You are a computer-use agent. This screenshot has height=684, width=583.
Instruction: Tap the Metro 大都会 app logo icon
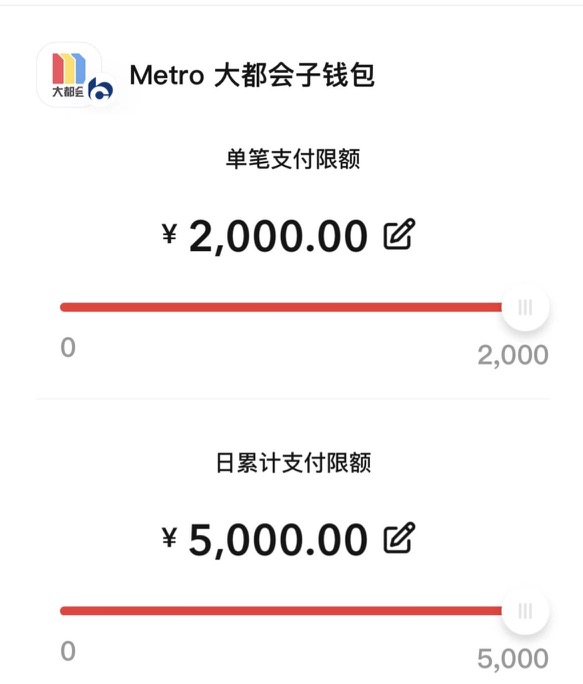click(69, 75)
